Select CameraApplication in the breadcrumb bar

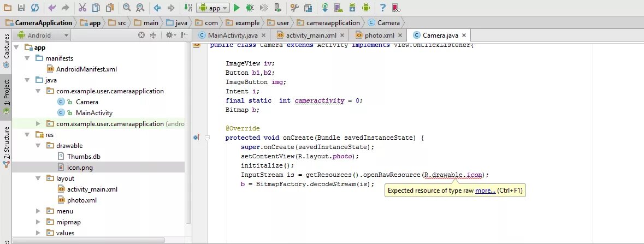tap(39, 23)
